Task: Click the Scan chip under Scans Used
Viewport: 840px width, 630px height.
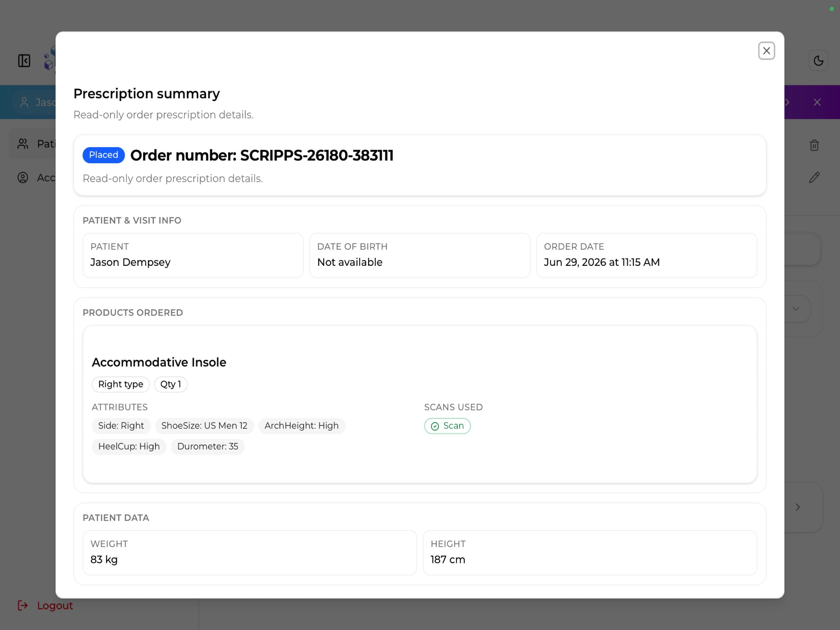Action: pos(447,426)
